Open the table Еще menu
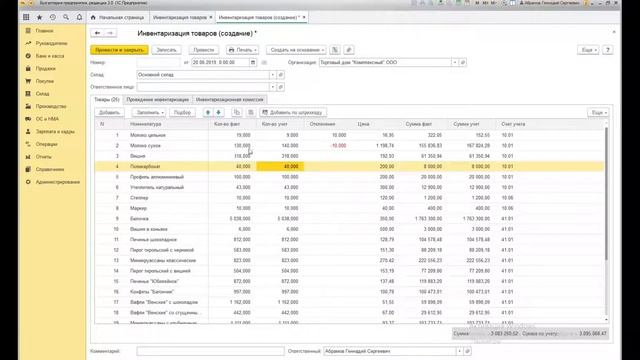The height and width of the screenshot is (360, 640). pyautogui.click(x=598, y=112)
